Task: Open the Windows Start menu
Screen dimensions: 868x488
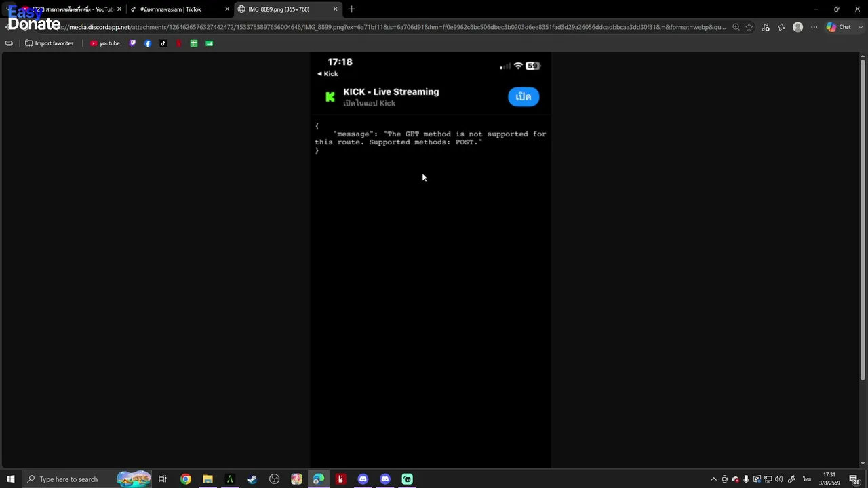Action: (10, 479)
